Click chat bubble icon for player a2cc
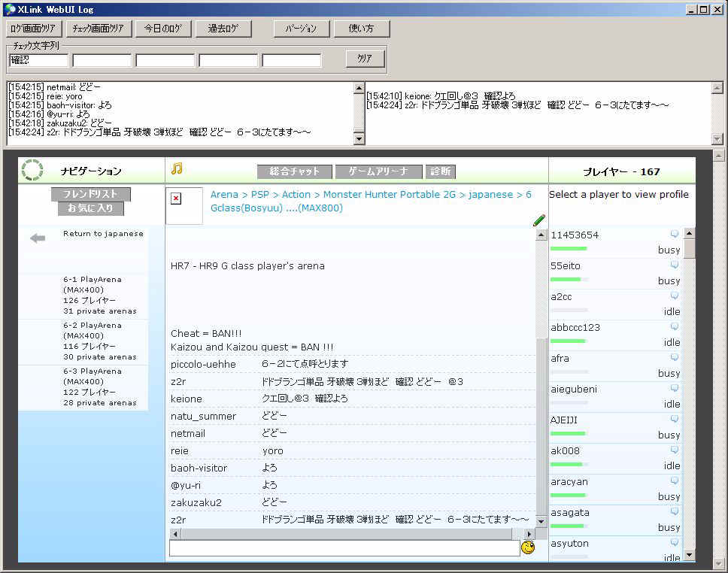Image resolution: width=728 pixels, height=573 pixels. [675, 296]
